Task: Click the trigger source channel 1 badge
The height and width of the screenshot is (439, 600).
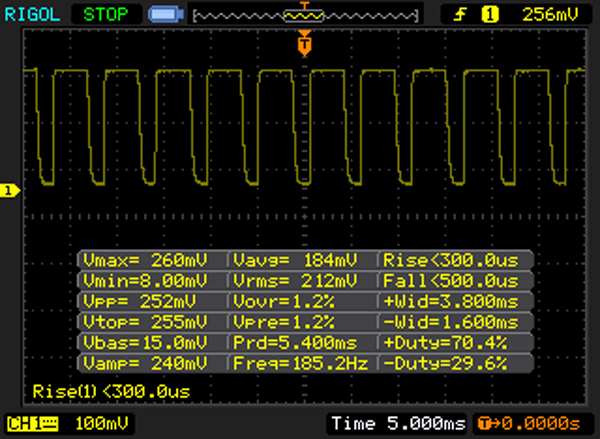Action: [x=490, y=15]
